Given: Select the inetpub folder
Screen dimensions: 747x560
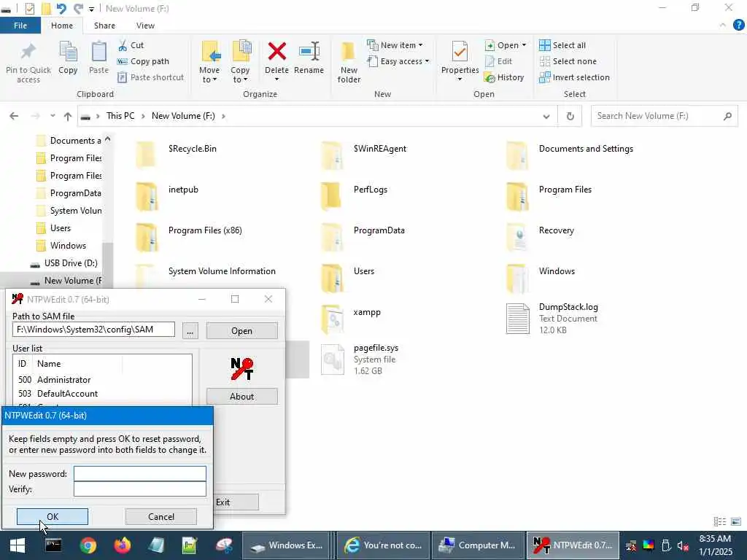Looking at the screenshot, I should (167, 196).
